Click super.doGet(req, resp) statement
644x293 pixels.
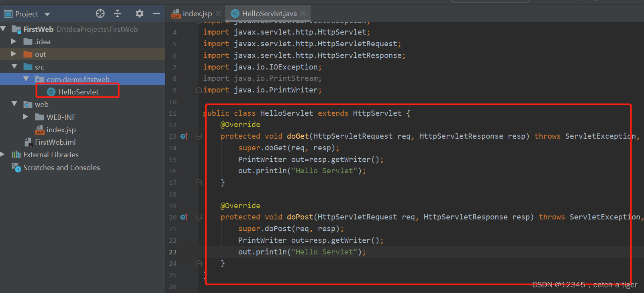[x=289, y=148]
